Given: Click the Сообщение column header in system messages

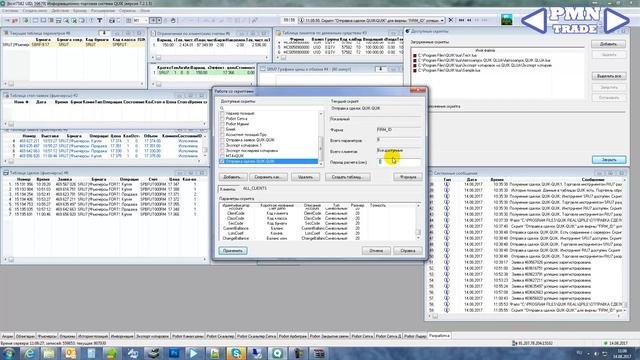Looking at the screenshot, I should pos(593,180).
